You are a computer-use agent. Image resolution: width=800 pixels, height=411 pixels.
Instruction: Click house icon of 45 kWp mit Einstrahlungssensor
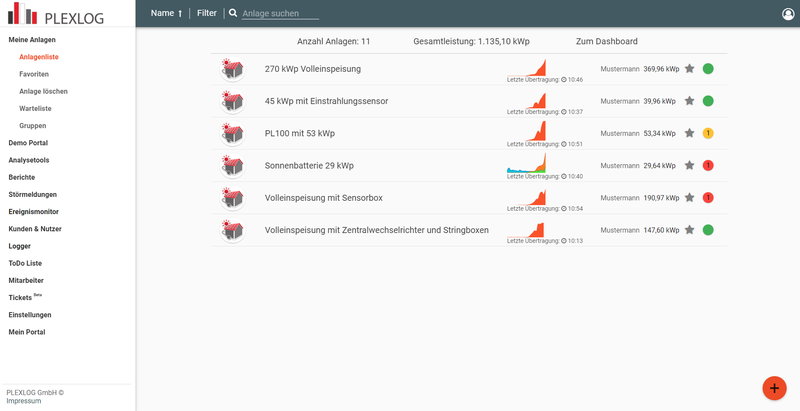233,101
